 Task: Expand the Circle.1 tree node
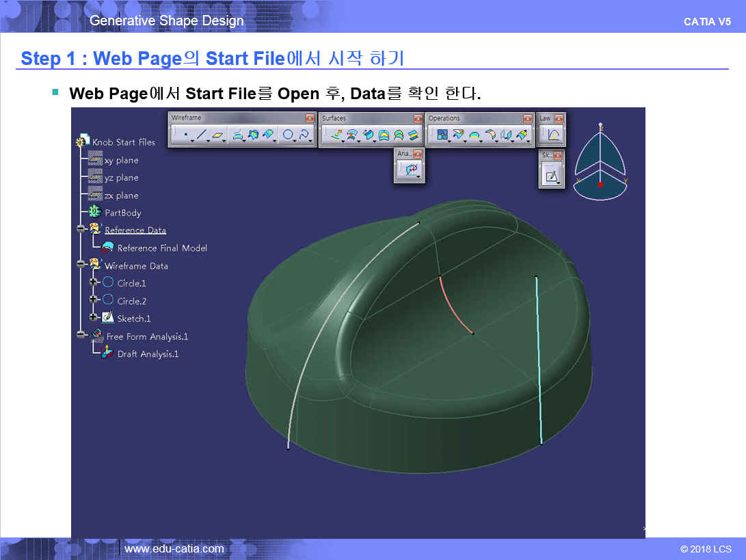point(94,282)
